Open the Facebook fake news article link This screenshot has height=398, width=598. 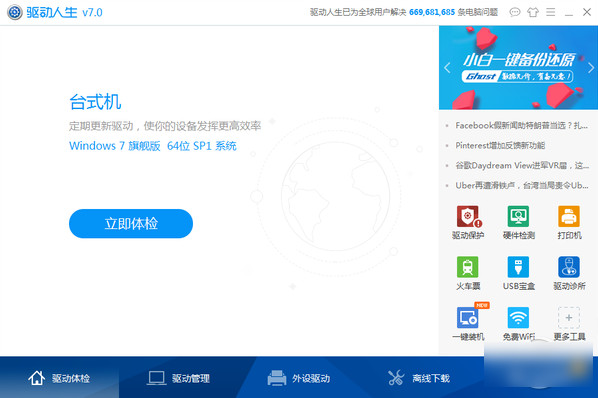pyautogui.click(x=521, y=125)
